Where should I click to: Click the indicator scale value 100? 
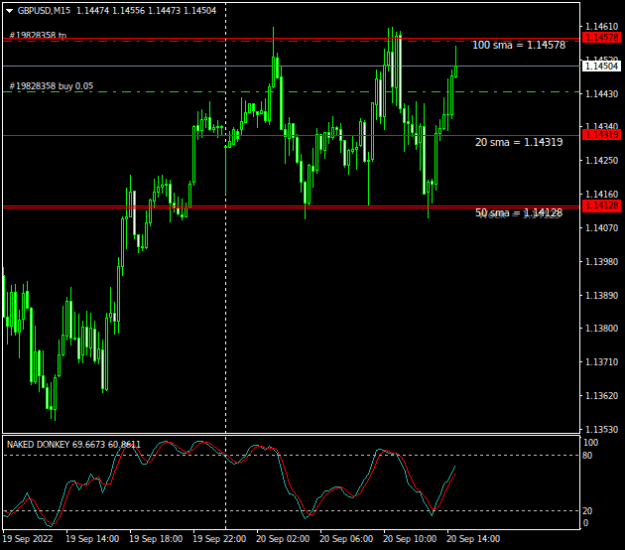591,443
